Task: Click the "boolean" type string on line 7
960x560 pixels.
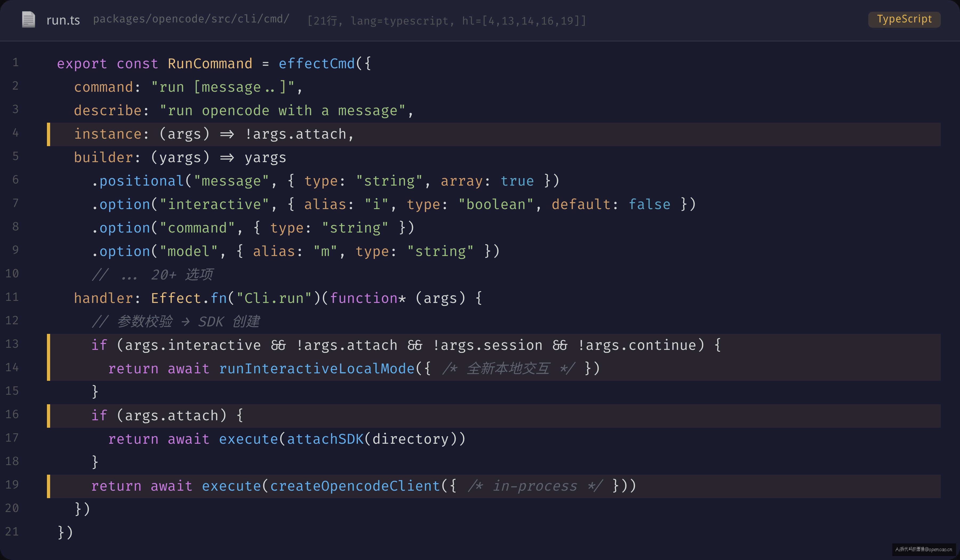Action: [x=496, y=205]
